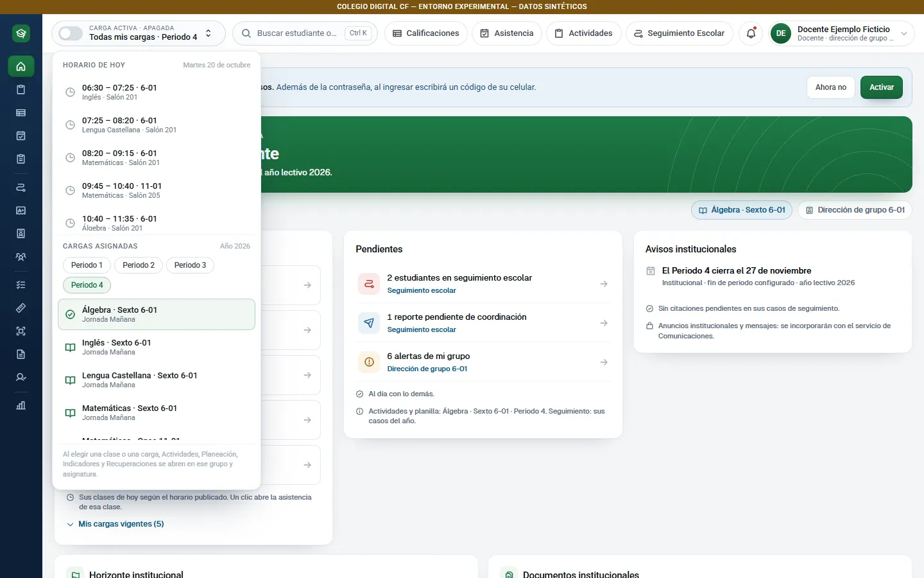
Task: Open the Calificaciones tab
Action: (x=426, y=33)
